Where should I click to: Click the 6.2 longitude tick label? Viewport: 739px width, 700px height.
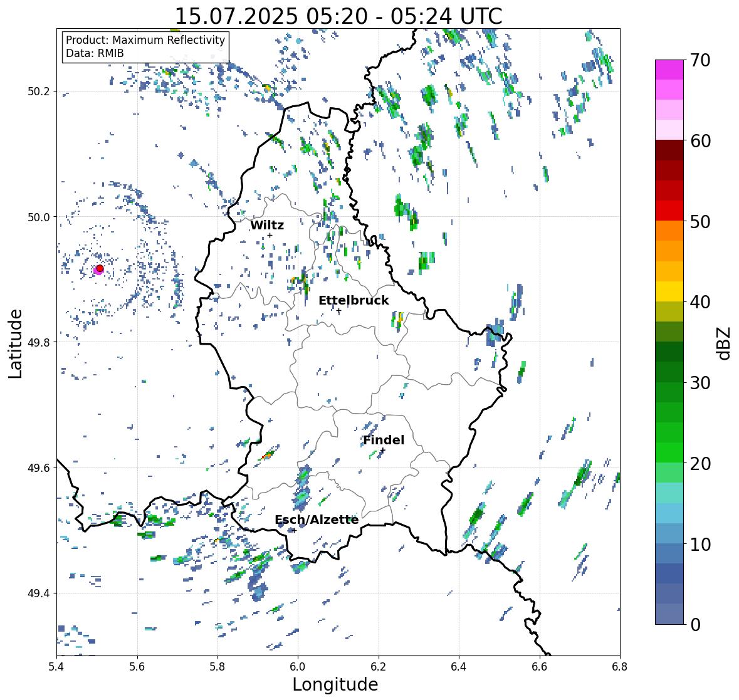379,666
